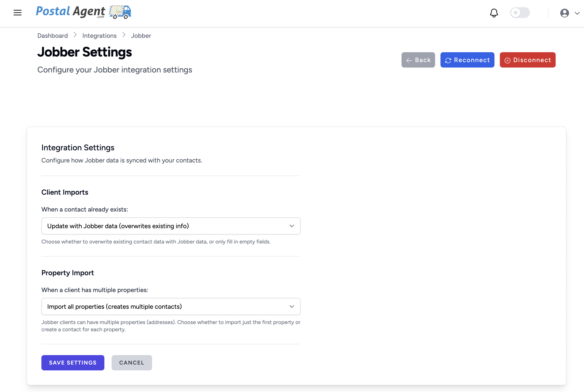Screen dimensions: 584x392
Task: Open the existing contact behavior dropdown
Action: click(x=171, y=226)
